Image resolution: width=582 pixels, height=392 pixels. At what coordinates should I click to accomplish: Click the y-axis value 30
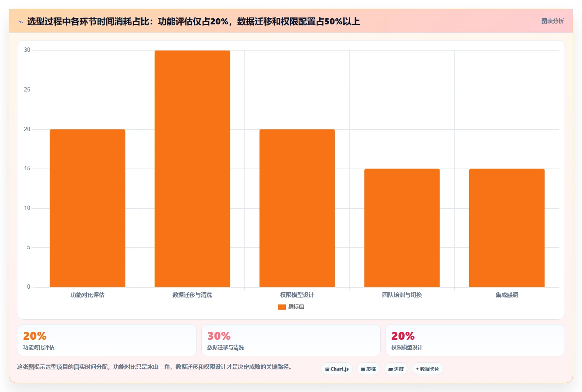tap(27, 50)
